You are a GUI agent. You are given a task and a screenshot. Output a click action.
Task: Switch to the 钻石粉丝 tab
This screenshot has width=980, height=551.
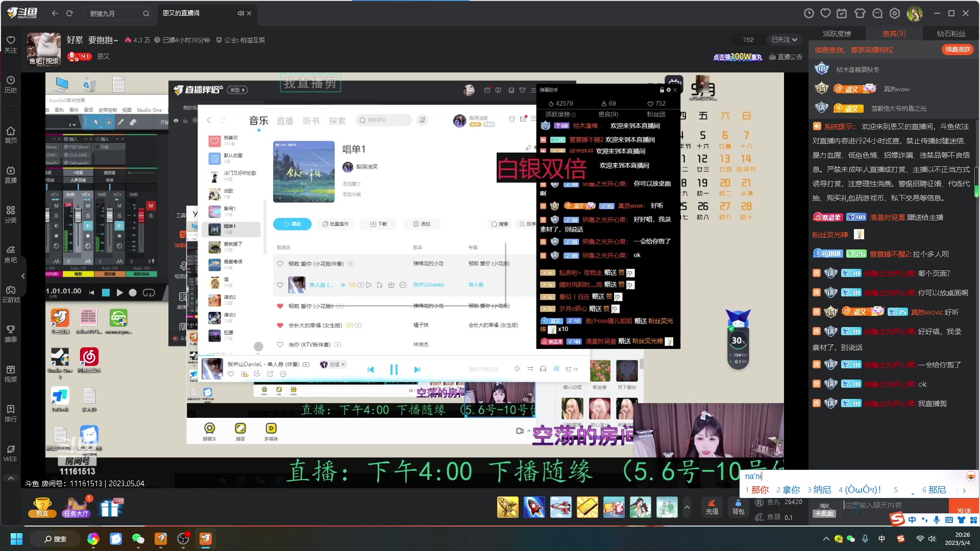[x=951, y=34]
